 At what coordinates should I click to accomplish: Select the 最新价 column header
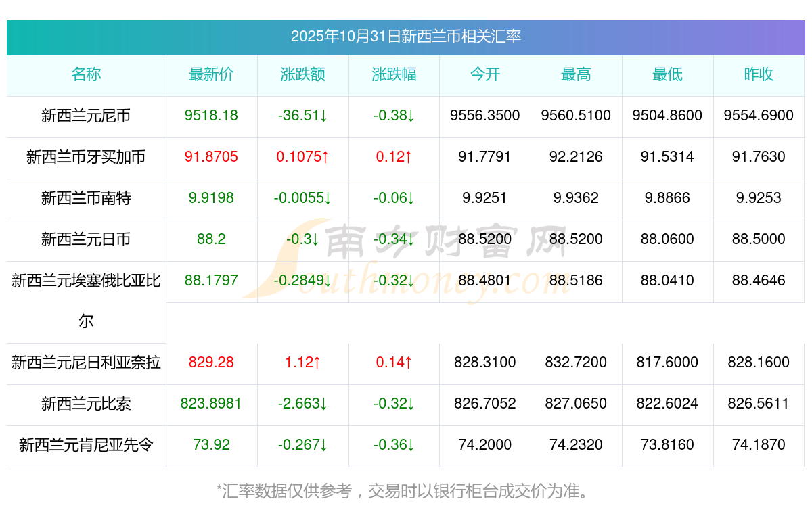tap(211, 74)
